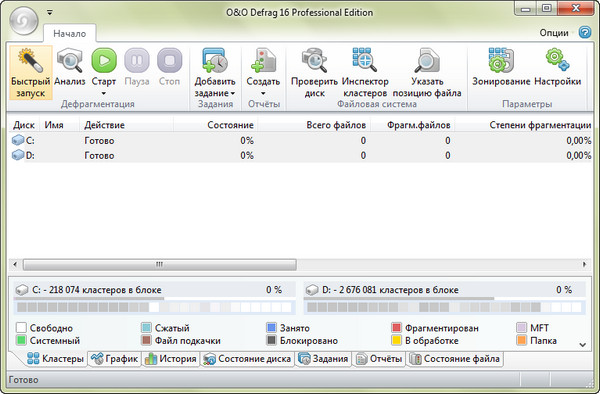Click the Блокировано dark swatch
Screen dimensions: 600x394
pos(271,340)
